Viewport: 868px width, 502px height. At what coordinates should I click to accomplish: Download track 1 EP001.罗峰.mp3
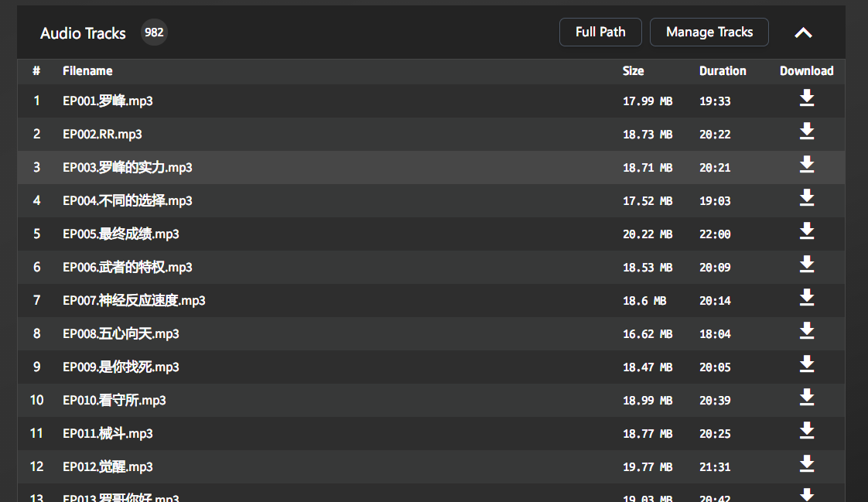click(807, 98)
